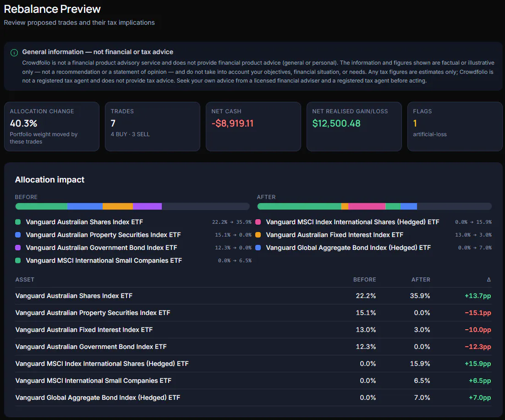This screenshot has width=505, height=420.
Task: Click the 15.9% After cell in the table
Action: pos(420,364)
